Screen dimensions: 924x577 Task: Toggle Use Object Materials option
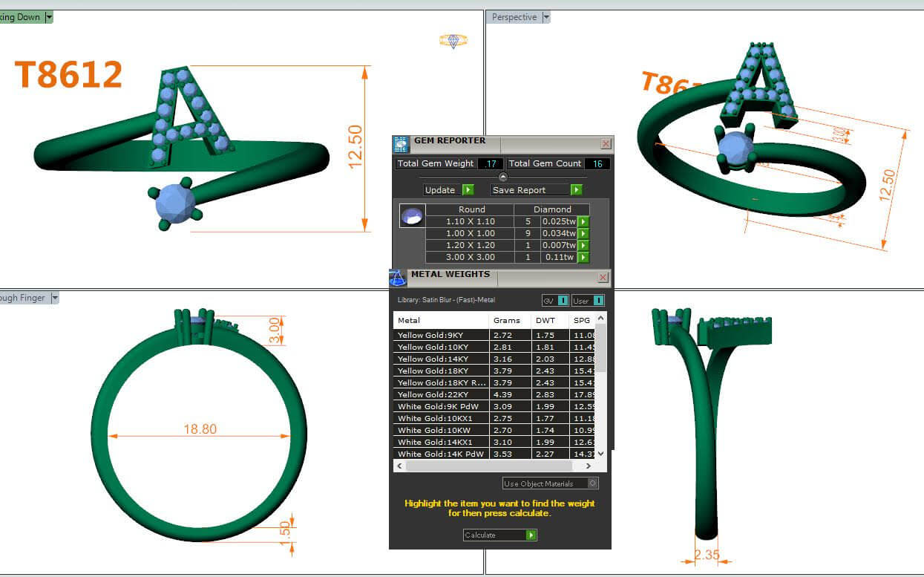pos(592,483)
